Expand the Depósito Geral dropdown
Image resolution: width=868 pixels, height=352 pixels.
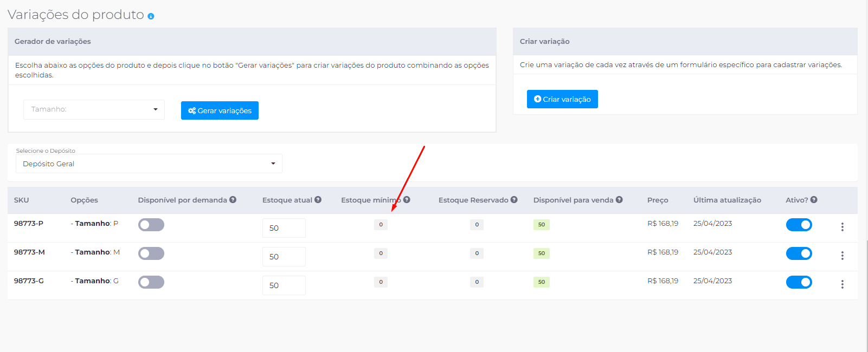tap(149, 164)
